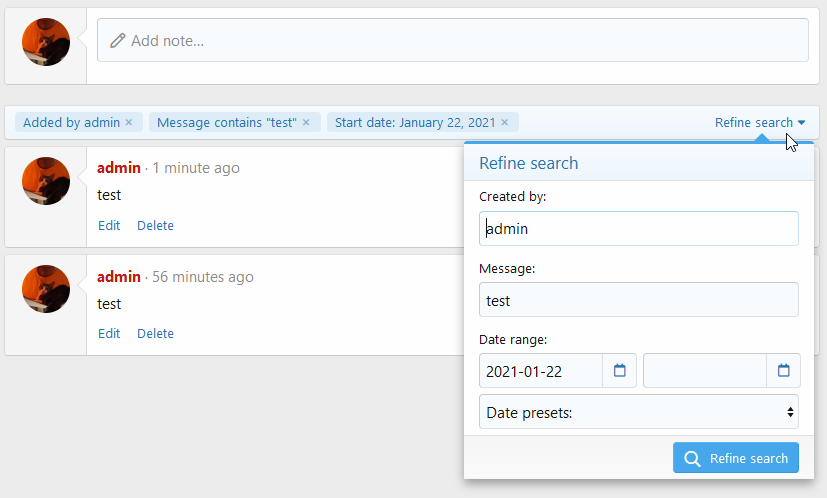
Task: Open the start date calendar picker
Action: pyautogui.click(x=619, y=371)
